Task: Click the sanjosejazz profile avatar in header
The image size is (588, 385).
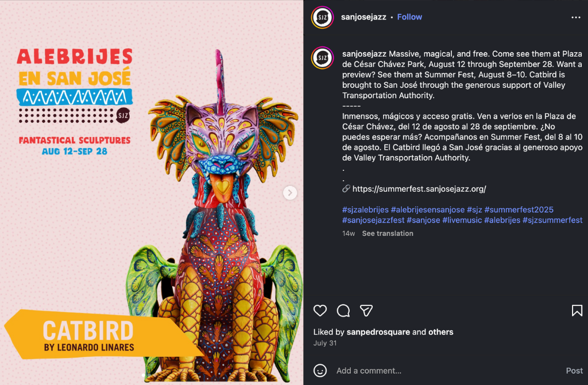Action: coord(322,17)
